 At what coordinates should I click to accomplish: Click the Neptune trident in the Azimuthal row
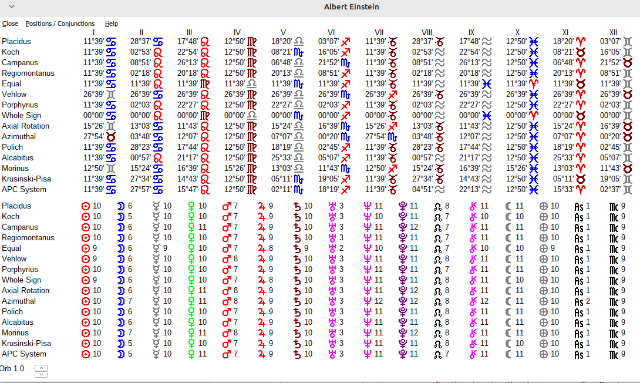pos(367,301)
